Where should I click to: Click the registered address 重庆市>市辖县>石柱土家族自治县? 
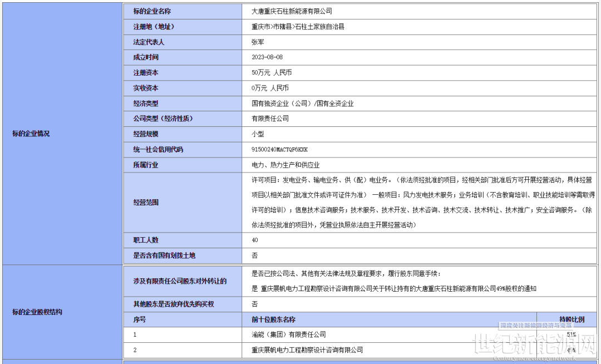(298, 26)
